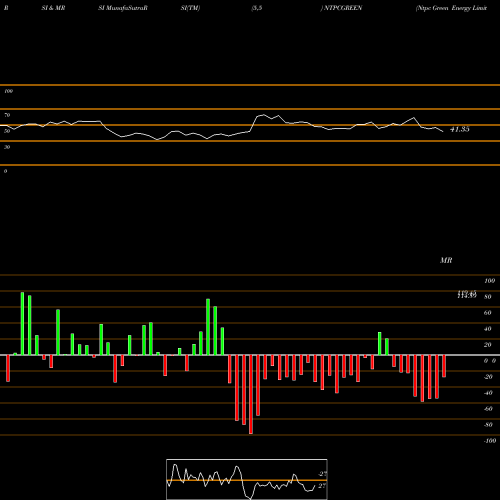Click the MR label above the bar chart
Image resolution: width=500 pixels, height=500 pixels.
pos(446,260)
